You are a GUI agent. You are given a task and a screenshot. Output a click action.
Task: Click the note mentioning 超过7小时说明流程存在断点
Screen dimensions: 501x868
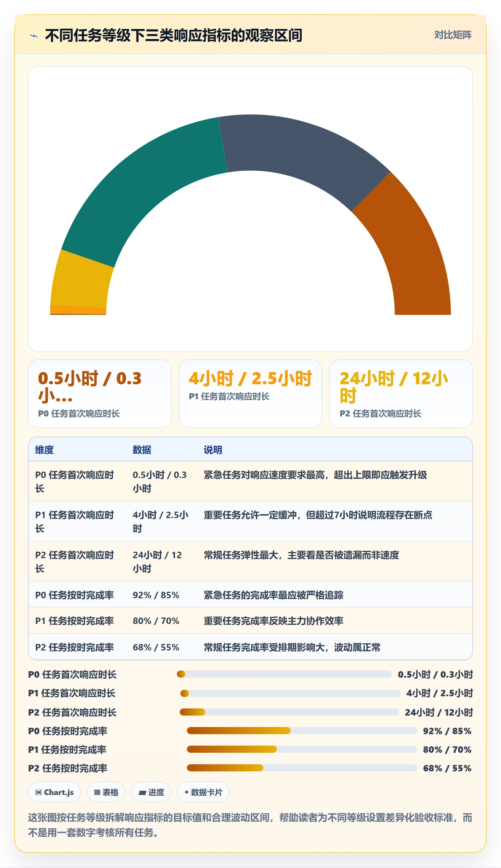click(318, 515)
